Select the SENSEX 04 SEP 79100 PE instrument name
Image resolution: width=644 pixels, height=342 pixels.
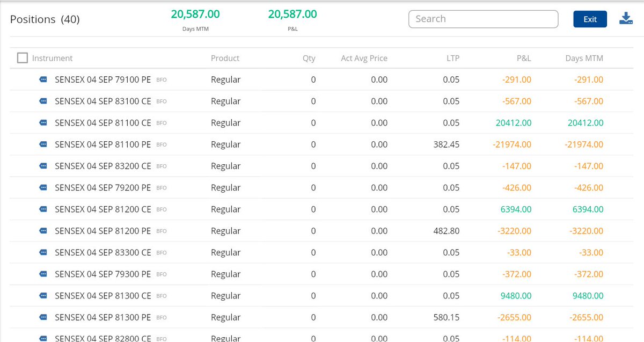pyautogui.click(x=103, y=79)
